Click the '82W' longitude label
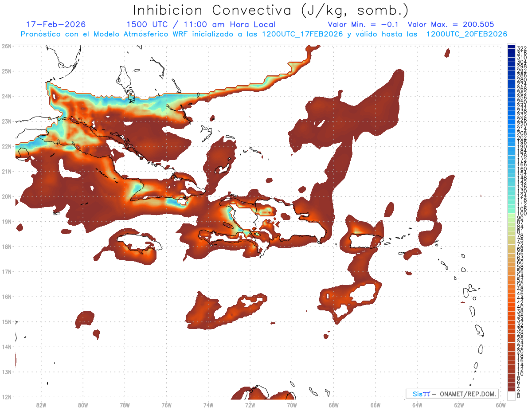The width and height of the screenshot is (532, 411). click(41, 405)
